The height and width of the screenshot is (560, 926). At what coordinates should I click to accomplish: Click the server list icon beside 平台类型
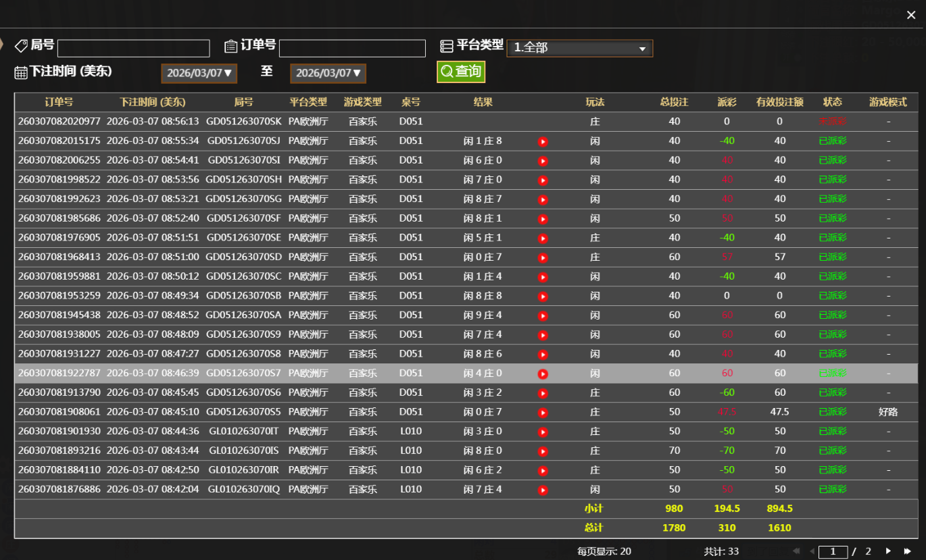(445, 45)
